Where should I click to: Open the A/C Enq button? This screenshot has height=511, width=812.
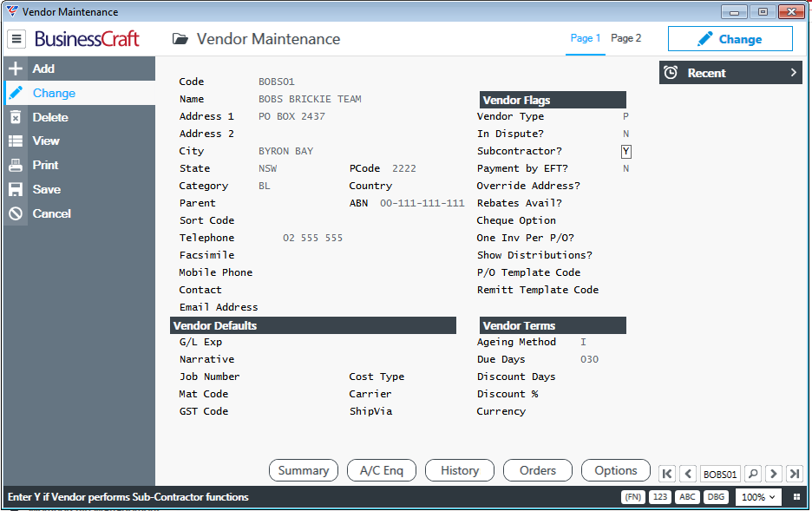click(x=382, y=470)
